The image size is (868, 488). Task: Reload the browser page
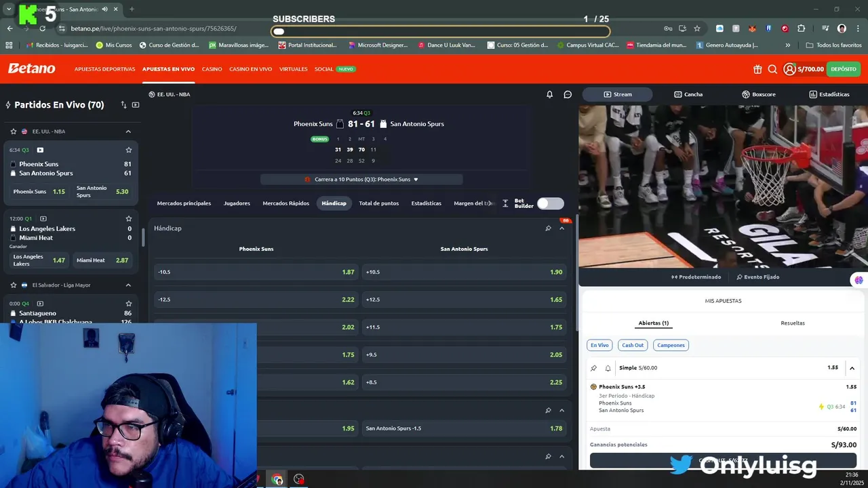point(42,28)
